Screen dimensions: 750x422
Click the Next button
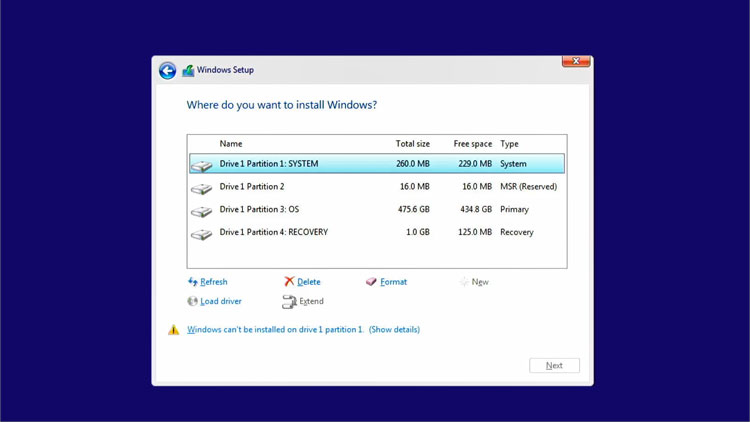(554, 366)
